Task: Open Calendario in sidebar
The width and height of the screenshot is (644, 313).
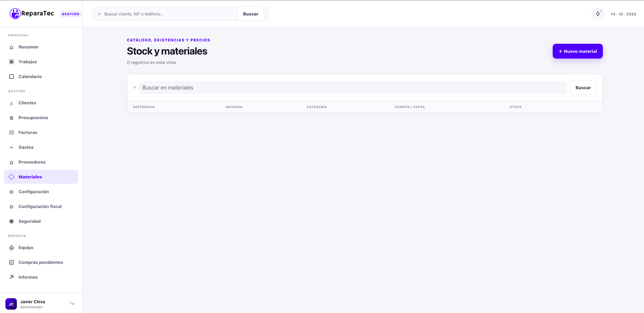Action: (41, 77)
